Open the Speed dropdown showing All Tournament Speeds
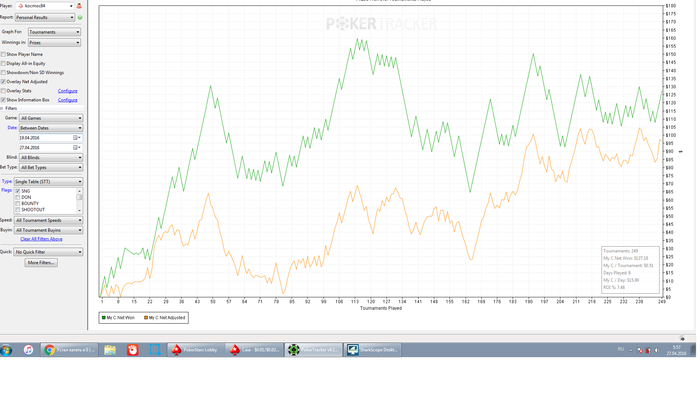700x394 pixels. 48,220
